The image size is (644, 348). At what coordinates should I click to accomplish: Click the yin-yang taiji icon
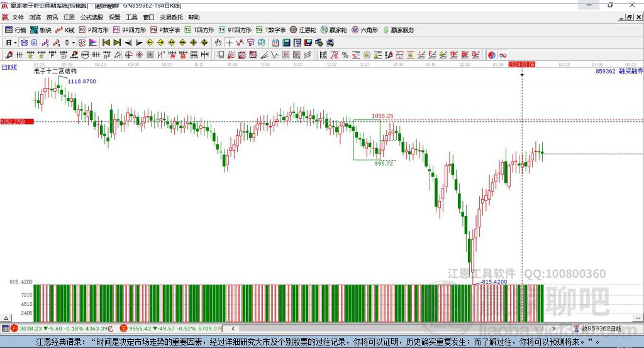coord(492,55)
